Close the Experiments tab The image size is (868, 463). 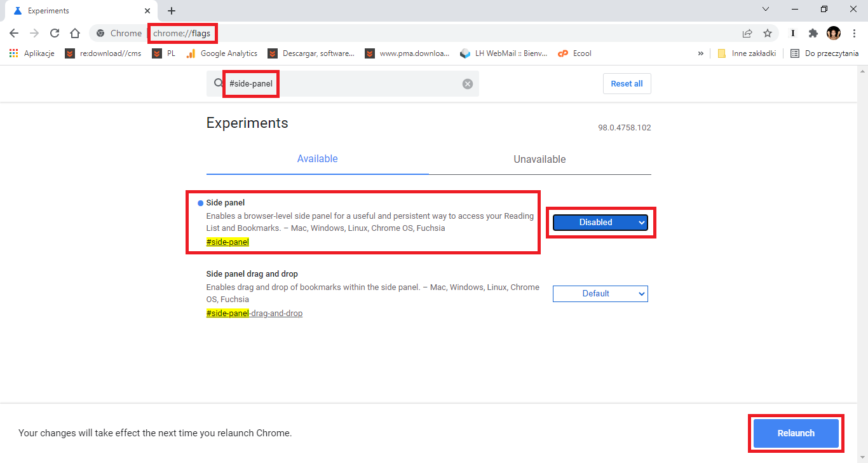coord(147,11)
